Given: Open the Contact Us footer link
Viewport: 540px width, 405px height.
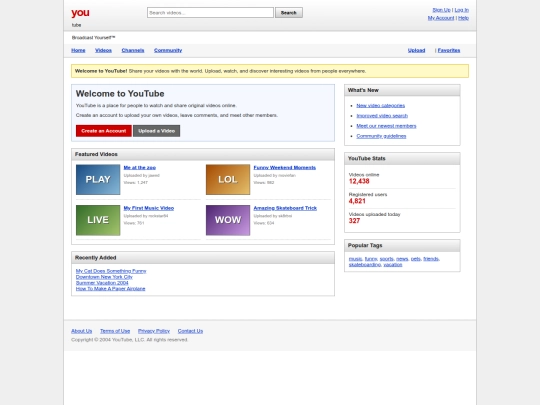Looking at the screenshot, I should (190, 331).
